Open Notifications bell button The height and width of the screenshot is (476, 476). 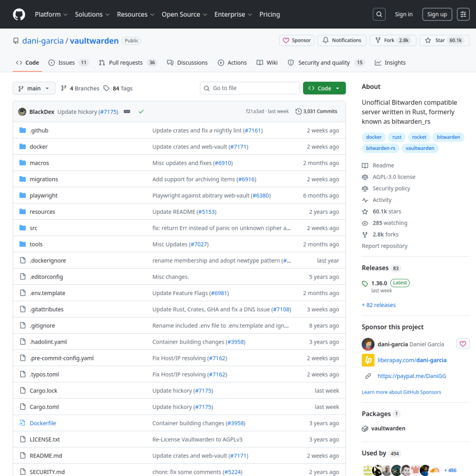[x=342, y=40]
